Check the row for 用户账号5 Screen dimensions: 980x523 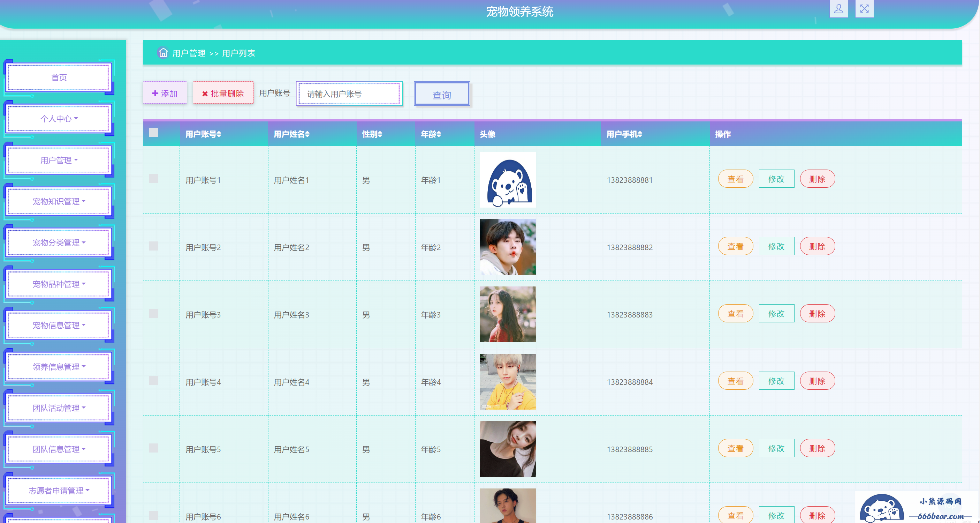point(153,448)
